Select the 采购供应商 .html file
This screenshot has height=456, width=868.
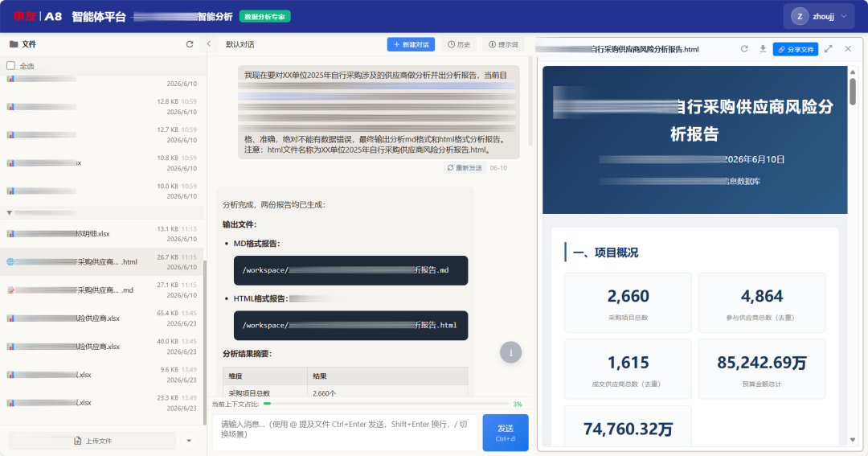coord(102,262)
